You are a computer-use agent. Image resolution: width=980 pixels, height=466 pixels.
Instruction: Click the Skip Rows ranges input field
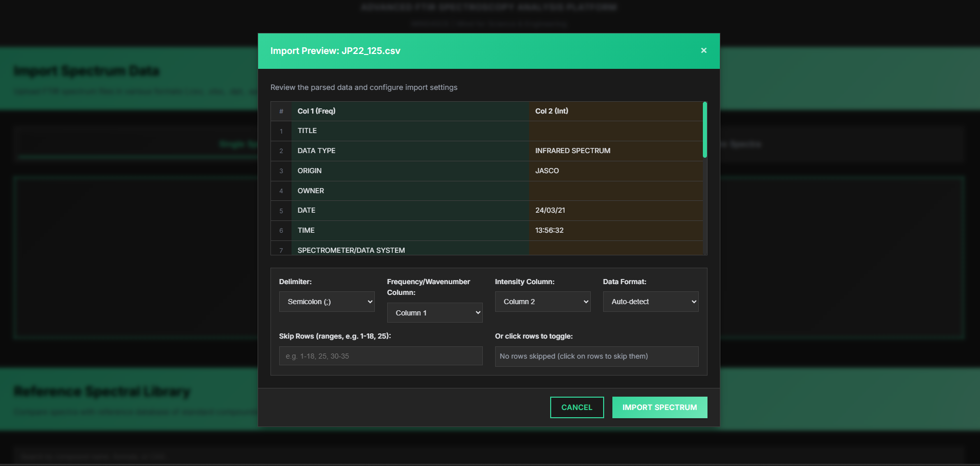pyautogui.click(x=380, y=356)
